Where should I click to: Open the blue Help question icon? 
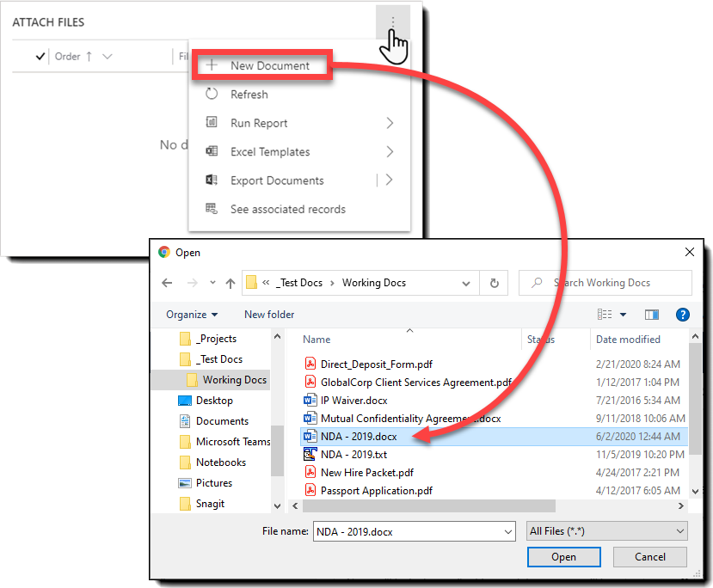tap(682, 315)
